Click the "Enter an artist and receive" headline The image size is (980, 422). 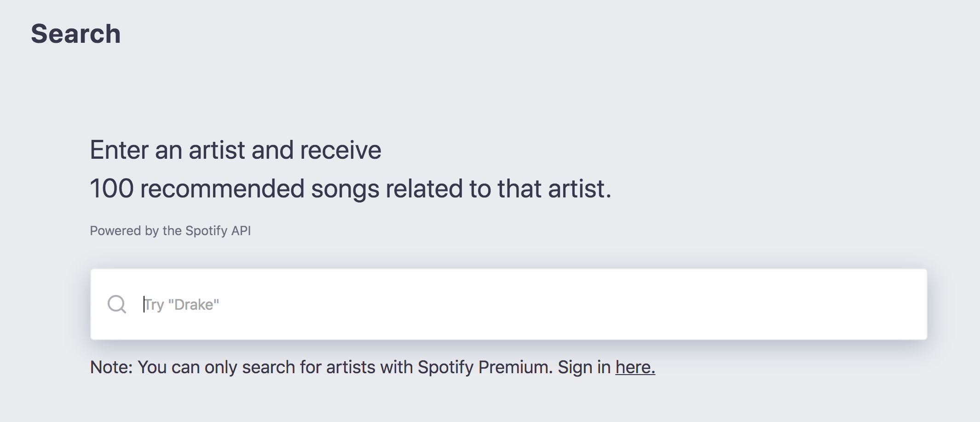tap(236, 150)
